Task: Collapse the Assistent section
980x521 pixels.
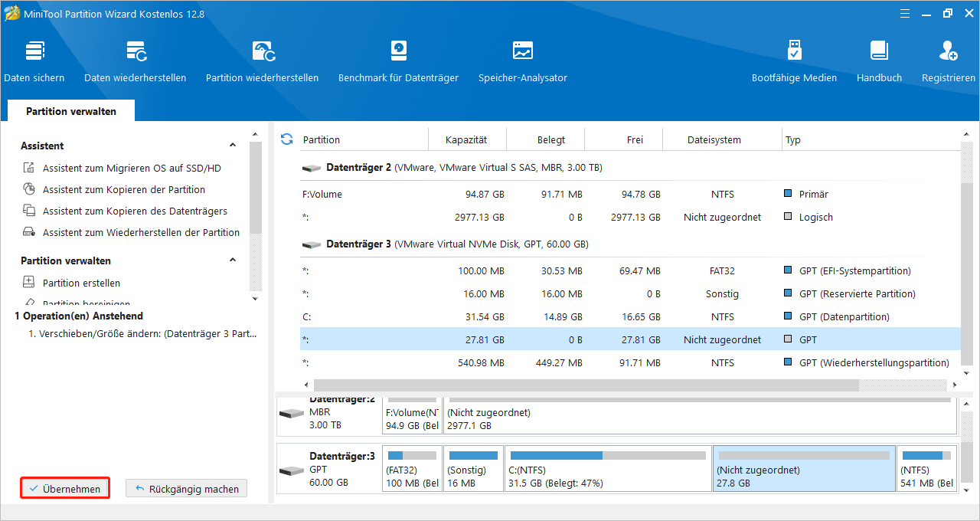Action: click(x=233, y=146)
